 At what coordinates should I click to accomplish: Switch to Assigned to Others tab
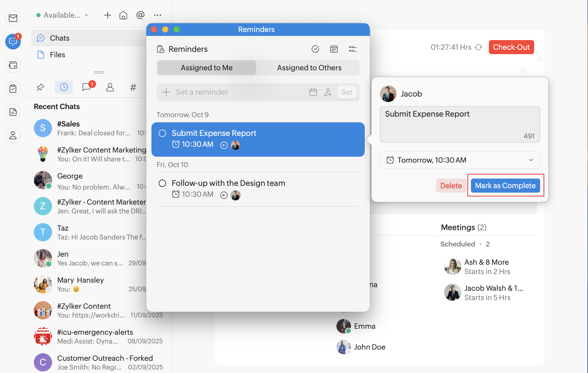pos(309,68)
